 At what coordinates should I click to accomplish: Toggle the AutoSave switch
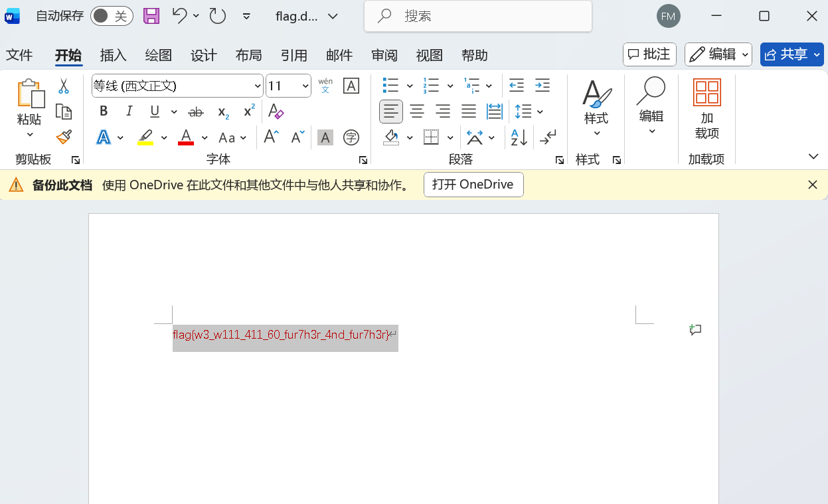[x=111, y=16]
